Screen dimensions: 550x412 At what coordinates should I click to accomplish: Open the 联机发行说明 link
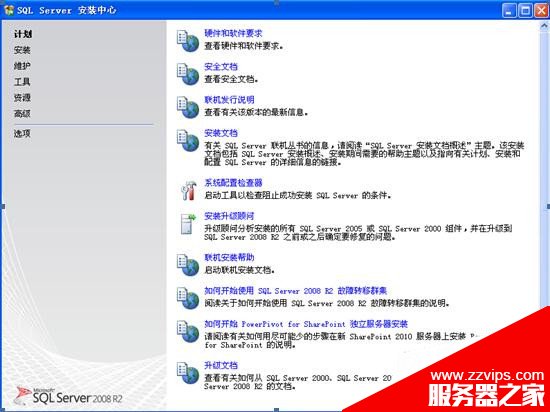pyautogui.click(x=229, y=100)
